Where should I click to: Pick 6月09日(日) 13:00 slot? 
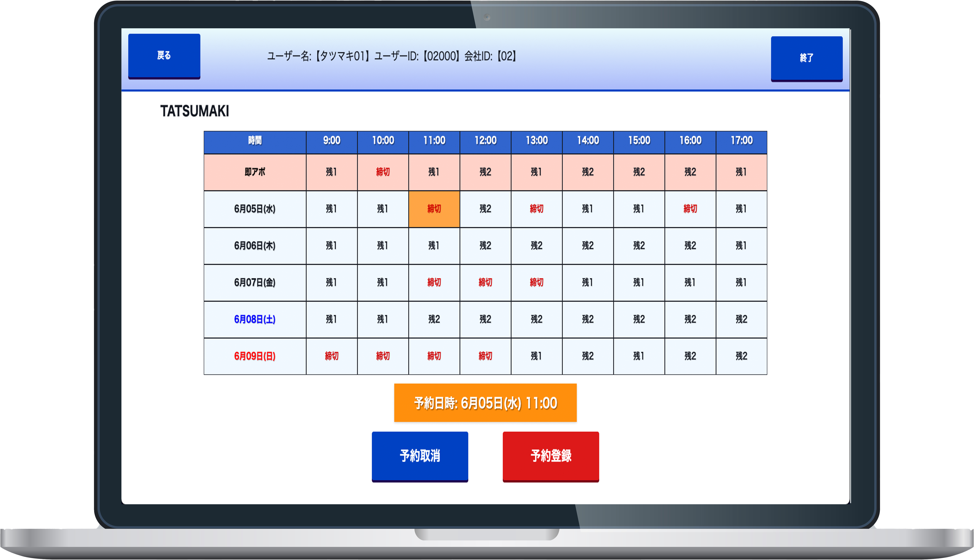[x=536, y=356]
